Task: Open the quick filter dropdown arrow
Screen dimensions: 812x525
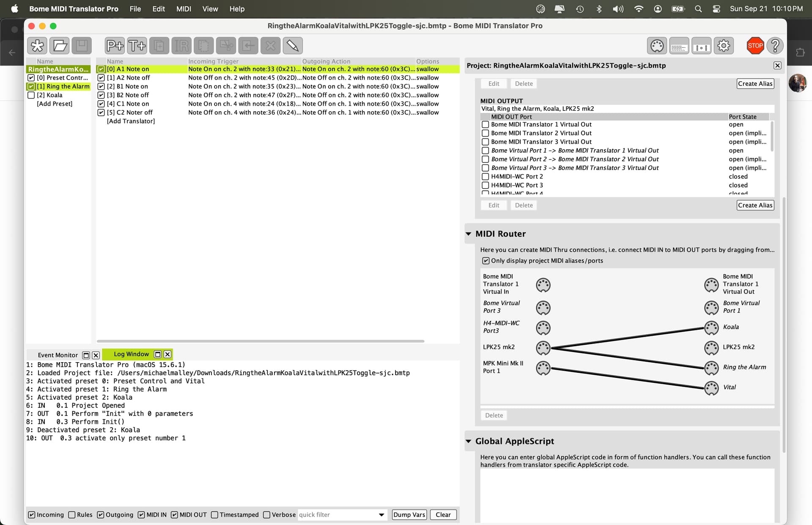Action: pyautogui.click(x=381, y=515)
